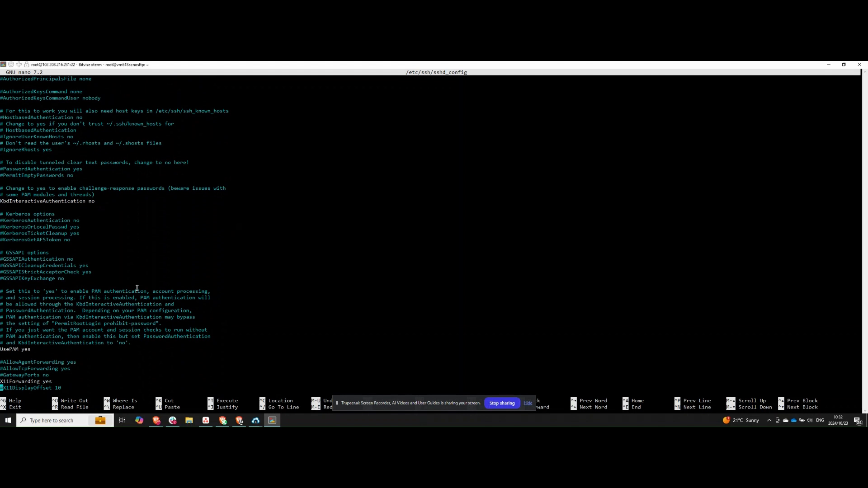Open the Start menu

7,420
